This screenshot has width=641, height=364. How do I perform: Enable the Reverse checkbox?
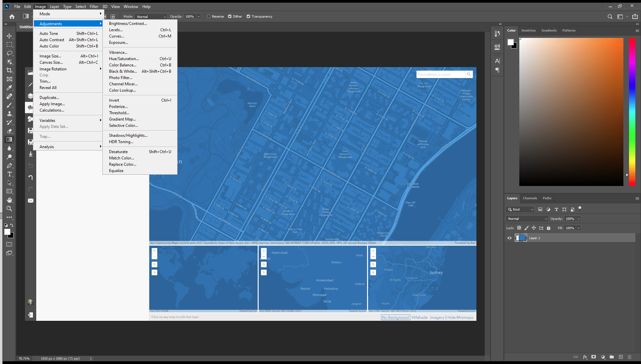pyautogui.click(x=209, y=16)
